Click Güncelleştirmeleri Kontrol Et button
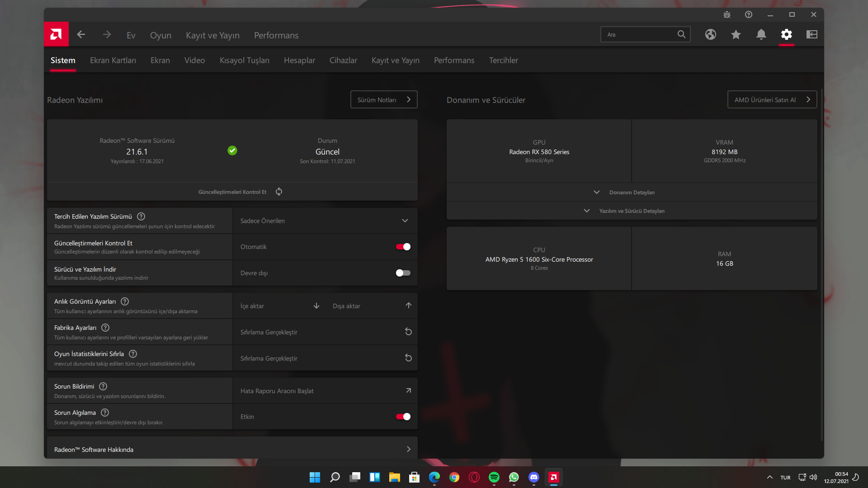This screenshot has height=488, width=868. coord(232,192)
